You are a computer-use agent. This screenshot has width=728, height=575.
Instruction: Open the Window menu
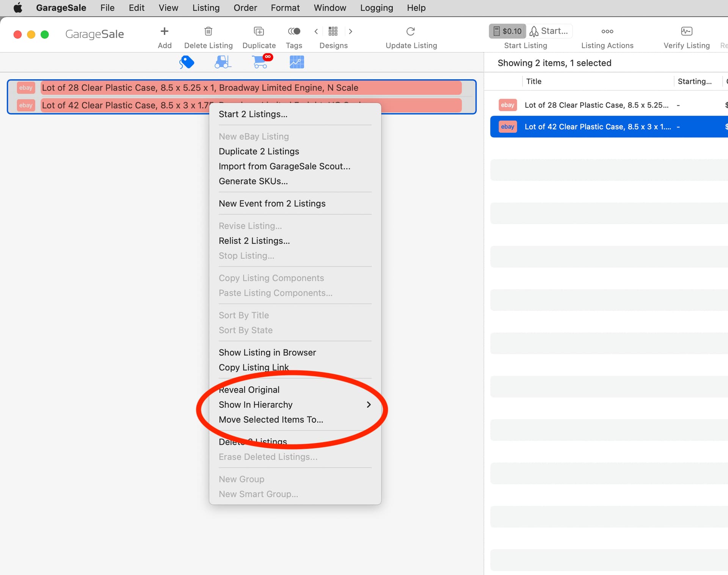(330, 8)
